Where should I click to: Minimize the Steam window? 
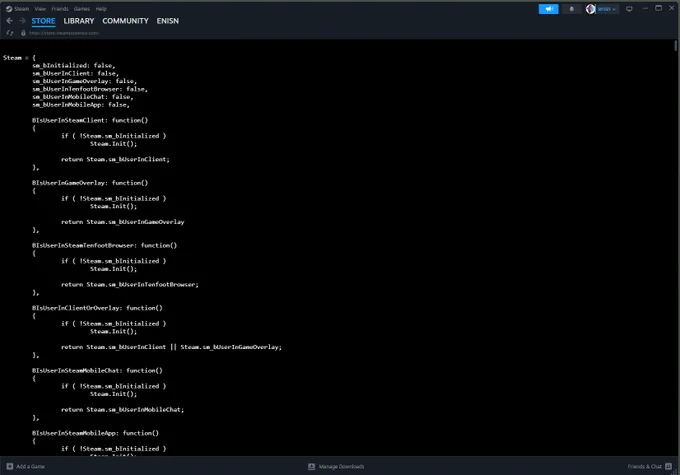pos(645,8)
